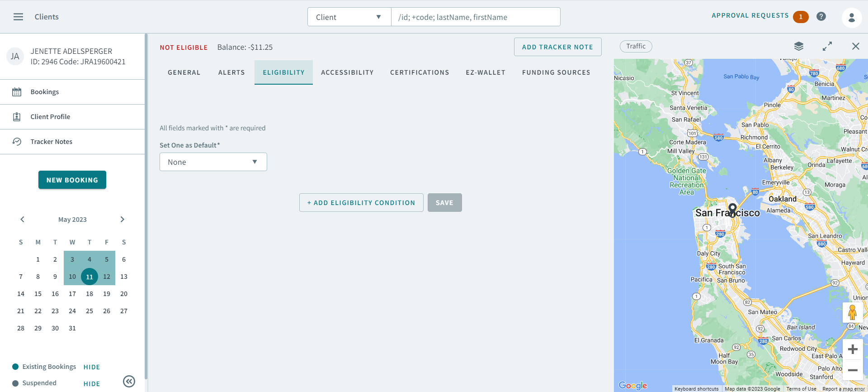Toggle the Traffic map overlay
Image resolution: width=868 pixels, height=392 pixels.
tap(636, 46)
